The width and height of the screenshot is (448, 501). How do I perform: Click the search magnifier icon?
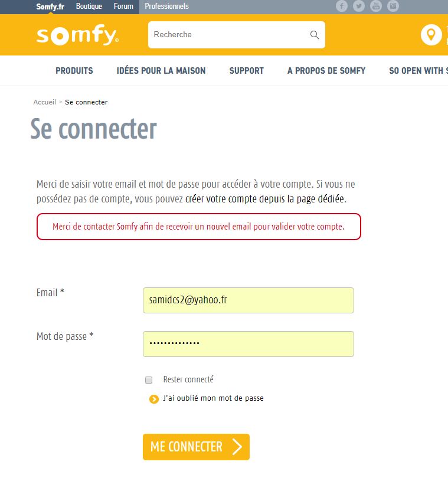[x=314, y=35]
